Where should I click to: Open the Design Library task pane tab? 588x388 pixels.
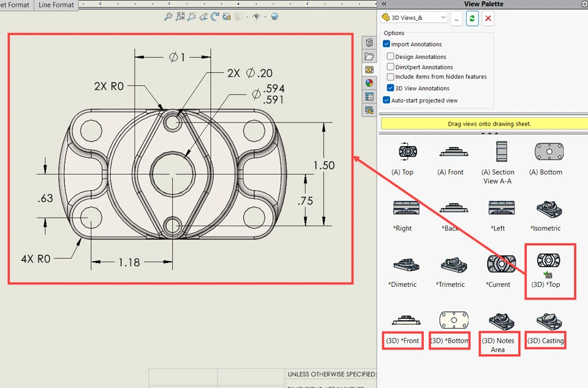pos(369,42)
